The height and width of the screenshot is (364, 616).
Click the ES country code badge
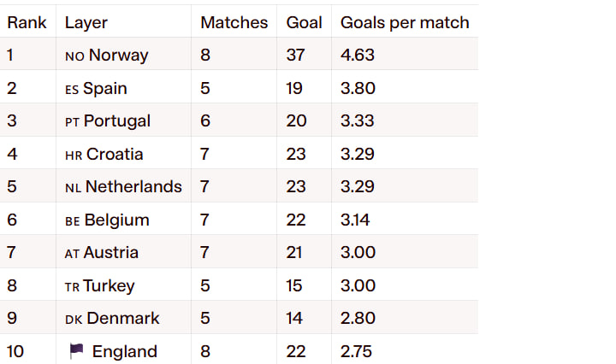pyautogui.click(x=72, y=89)
